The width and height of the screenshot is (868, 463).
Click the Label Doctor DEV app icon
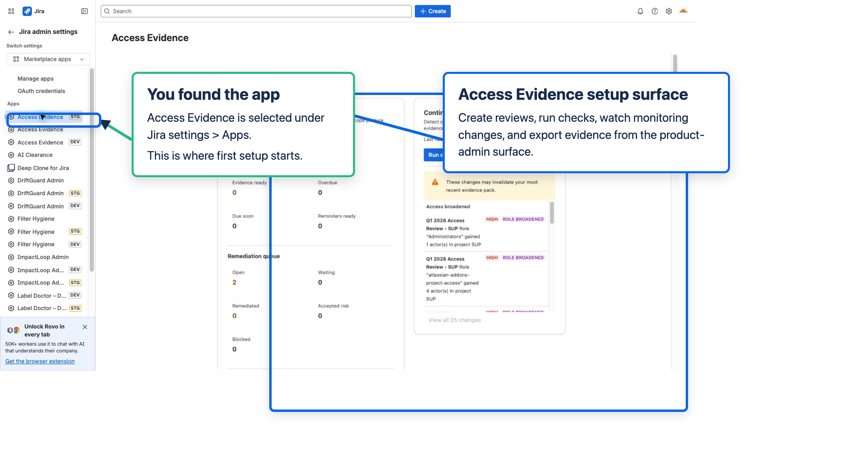point(11,295)
